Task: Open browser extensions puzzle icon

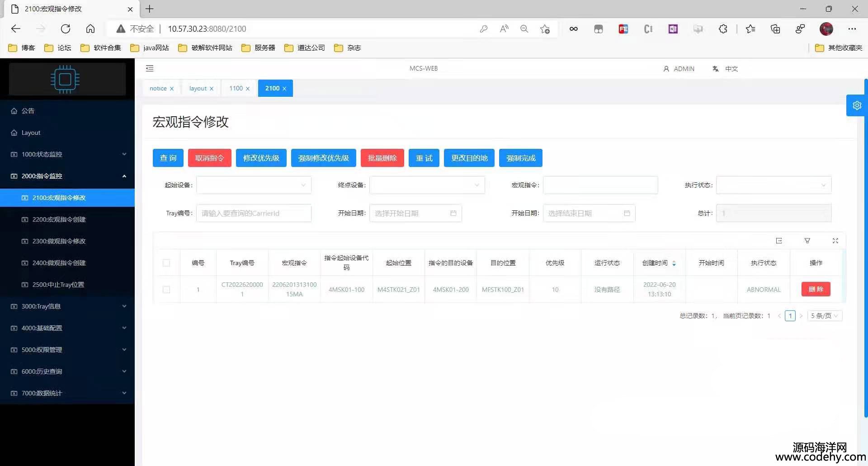Action: 723,29
